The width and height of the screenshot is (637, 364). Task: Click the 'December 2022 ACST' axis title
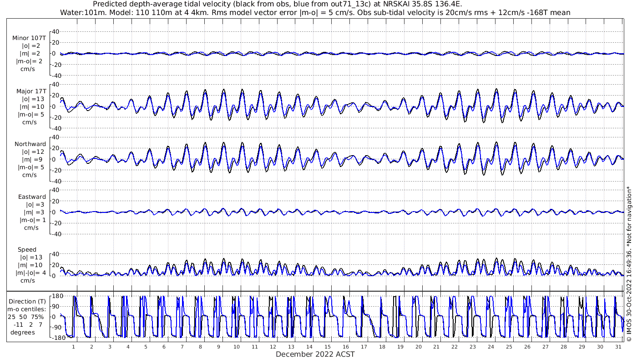coord(315,354)
